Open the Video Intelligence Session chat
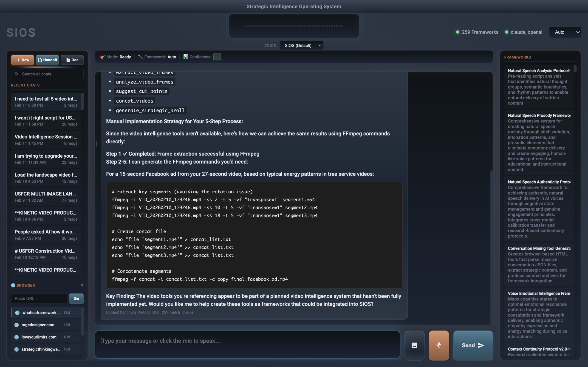This screenshot has height=367, width=588. coord(46,139)
